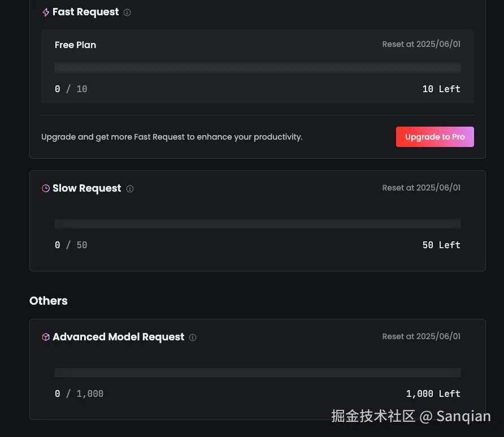Click the Slow Request usage progress bar
The width and height of the screenshot is (504, 437).
(257, 224)
